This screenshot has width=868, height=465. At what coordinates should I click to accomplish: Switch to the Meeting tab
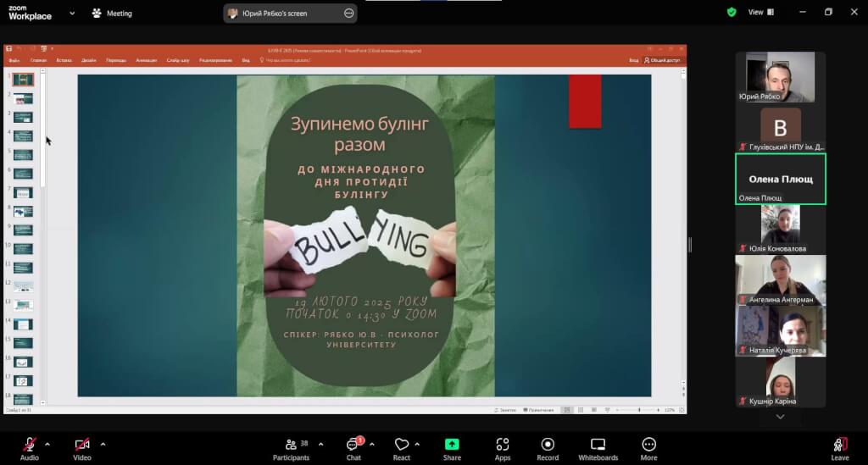click(x=111, y=14)
